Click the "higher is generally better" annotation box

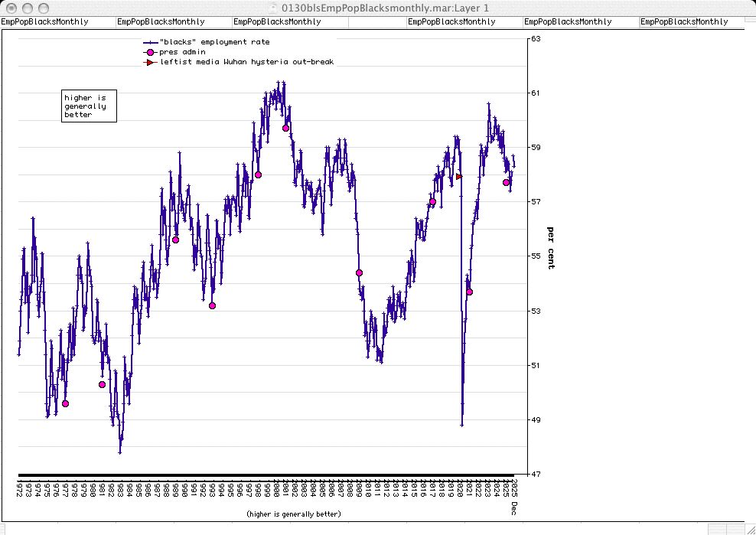(x=89, y=106)
